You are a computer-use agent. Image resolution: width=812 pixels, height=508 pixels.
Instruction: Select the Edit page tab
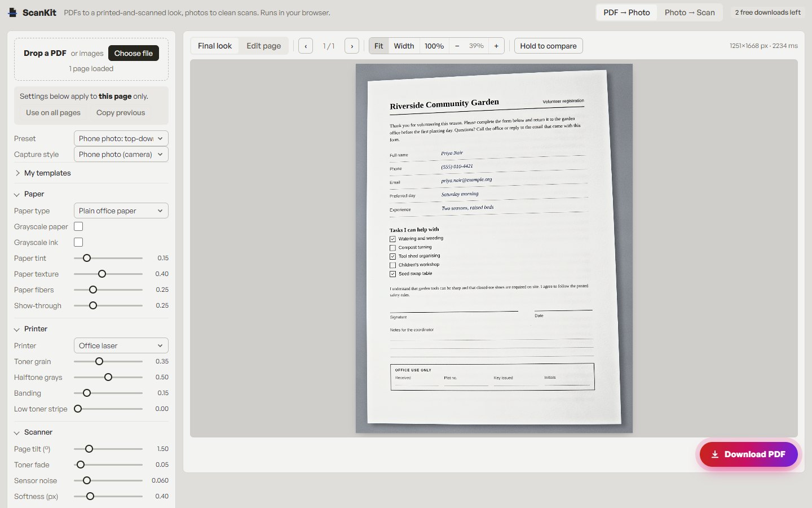tap(263, 46)
